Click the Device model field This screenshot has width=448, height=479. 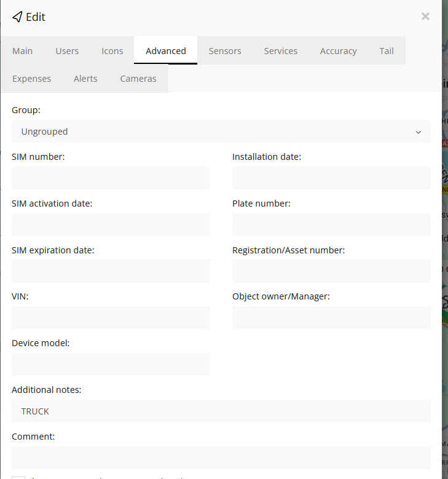coord(111,364)
